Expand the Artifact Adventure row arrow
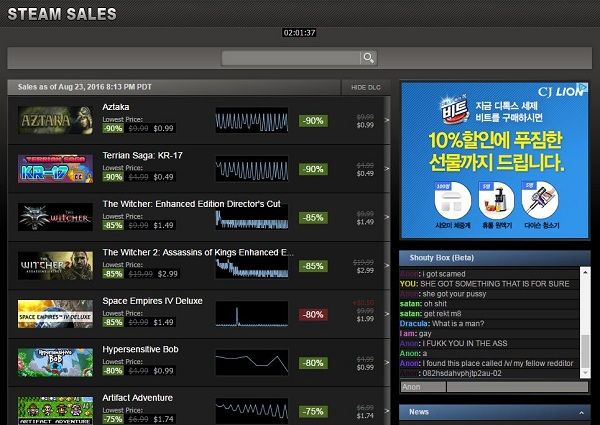The height and width of the screenshot is (425, 600). pos(386,411)
